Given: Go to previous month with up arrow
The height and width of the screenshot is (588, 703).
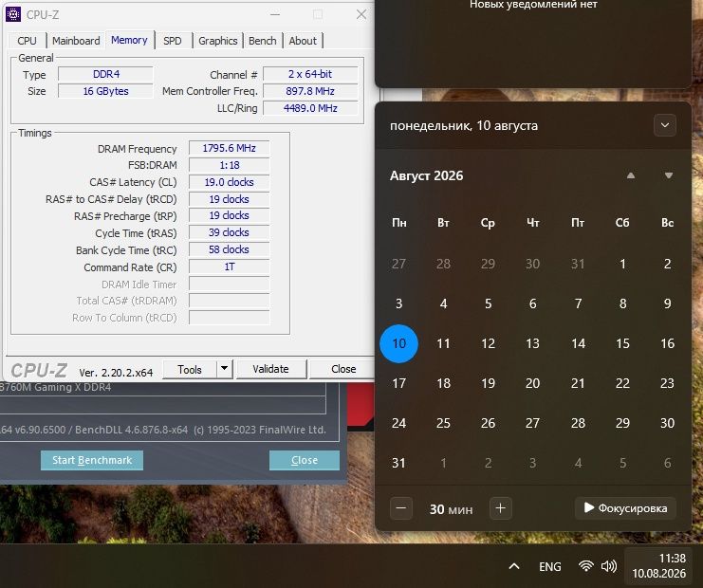Looking at the screenshot, I should coord(630,175).
